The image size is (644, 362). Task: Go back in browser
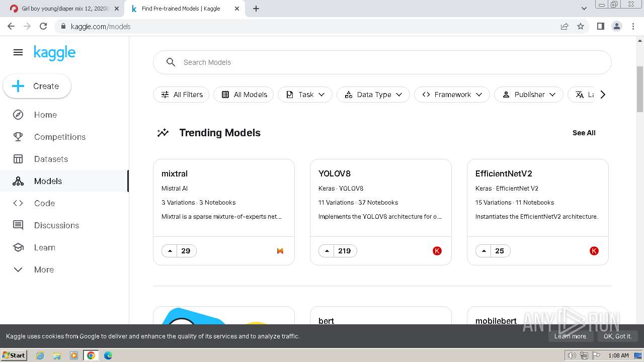[11, 26]
